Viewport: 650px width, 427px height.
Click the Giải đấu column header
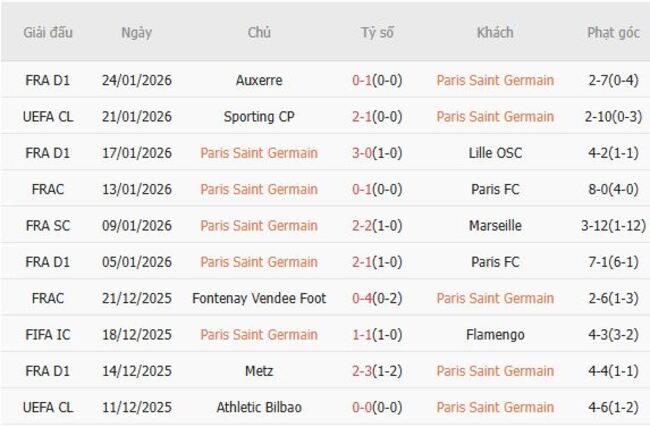47,32
